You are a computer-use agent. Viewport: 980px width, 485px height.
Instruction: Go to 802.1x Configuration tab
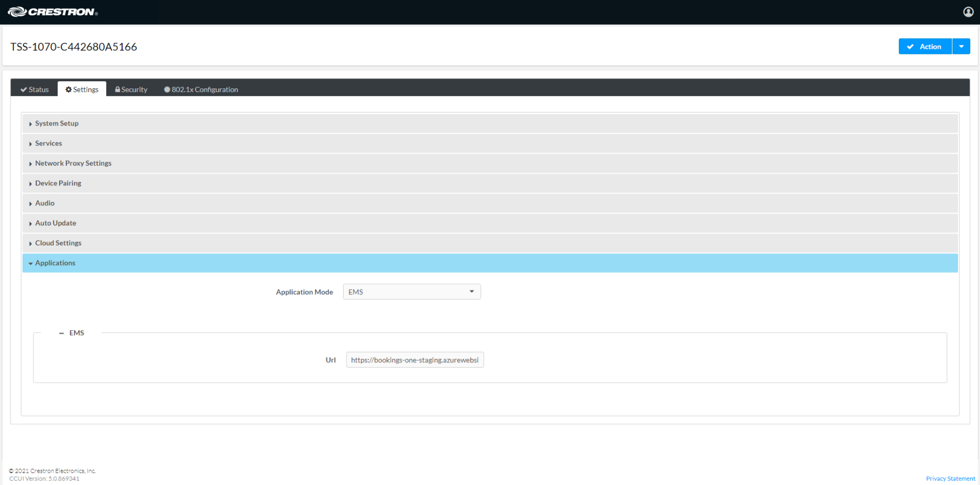(x=201, y=89)
